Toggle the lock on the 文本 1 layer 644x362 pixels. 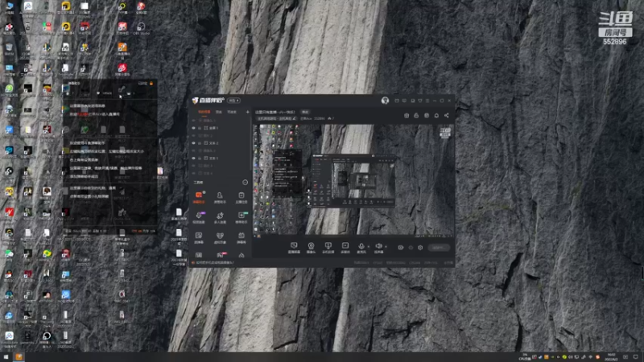[x=200, y=158]
